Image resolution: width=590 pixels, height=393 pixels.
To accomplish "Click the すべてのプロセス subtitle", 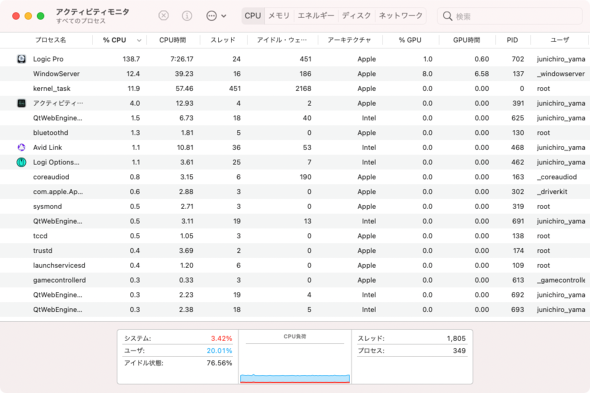I will pos(81,21).
